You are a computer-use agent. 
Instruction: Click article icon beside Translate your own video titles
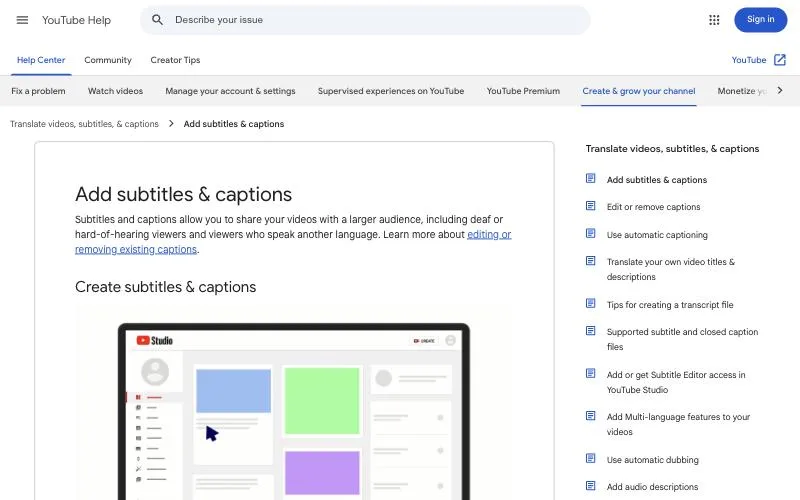(x=590, y=261)
